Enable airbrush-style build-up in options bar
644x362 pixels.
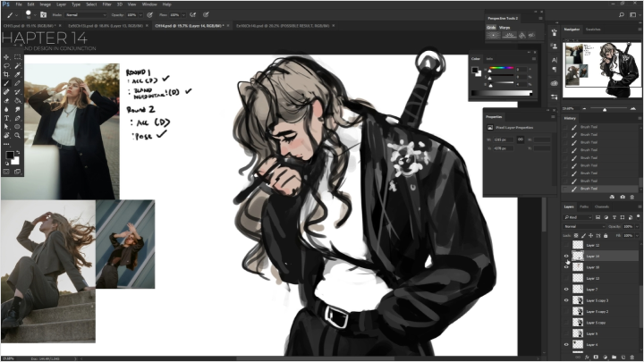click(x=192, y=15)
